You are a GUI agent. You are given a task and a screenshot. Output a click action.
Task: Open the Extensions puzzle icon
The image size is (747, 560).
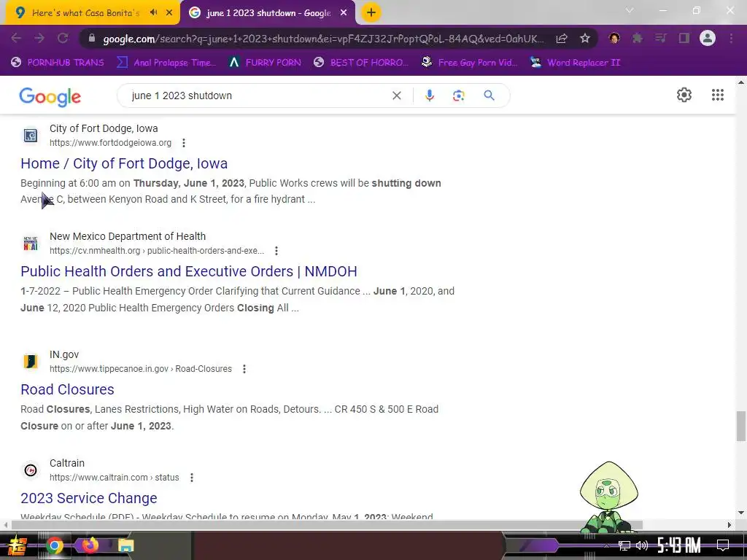pyautogui.click(x=638, y=38)
